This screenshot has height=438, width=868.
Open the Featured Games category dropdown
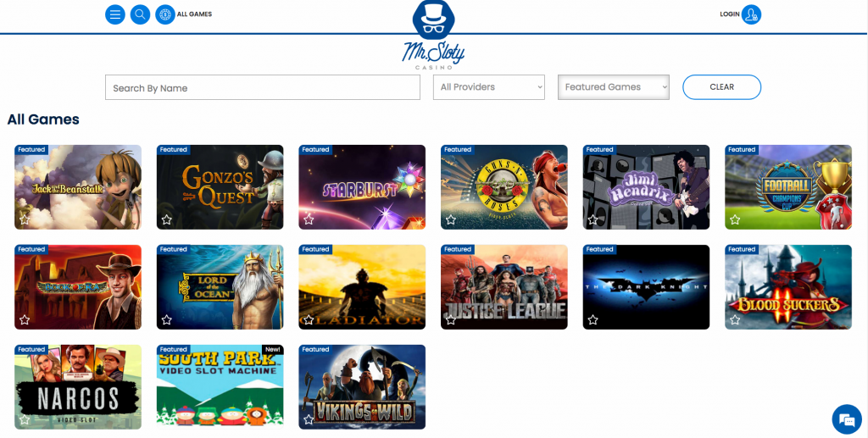[x=614, y=87]
